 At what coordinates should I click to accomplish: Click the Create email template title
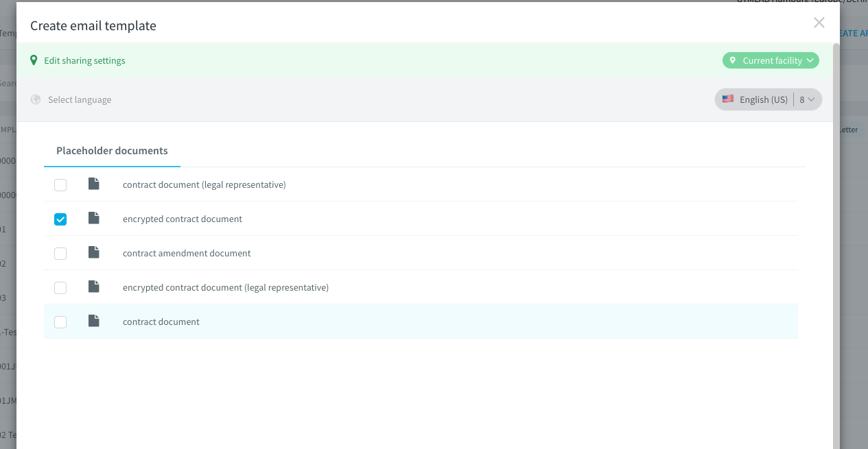93,26
